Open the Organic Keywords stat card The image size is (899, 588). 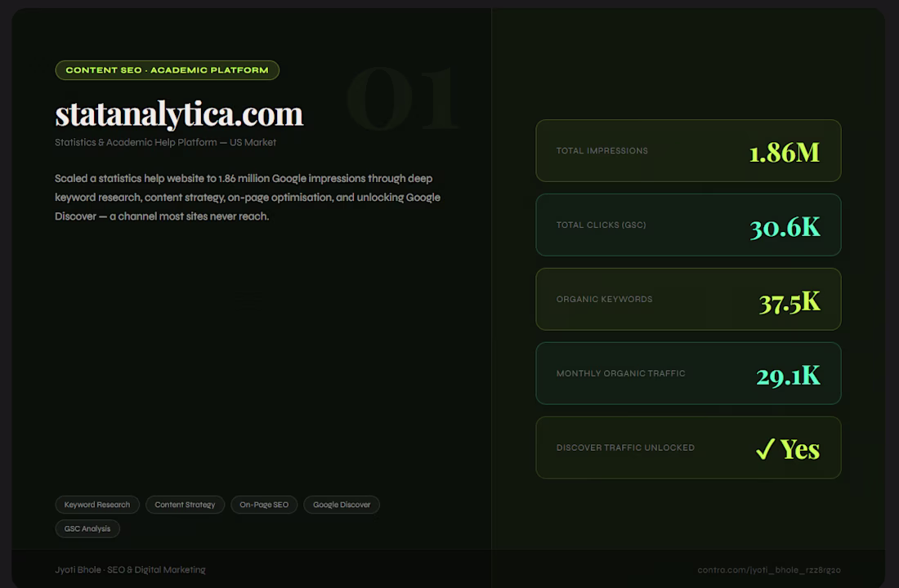tap(688, 299)
